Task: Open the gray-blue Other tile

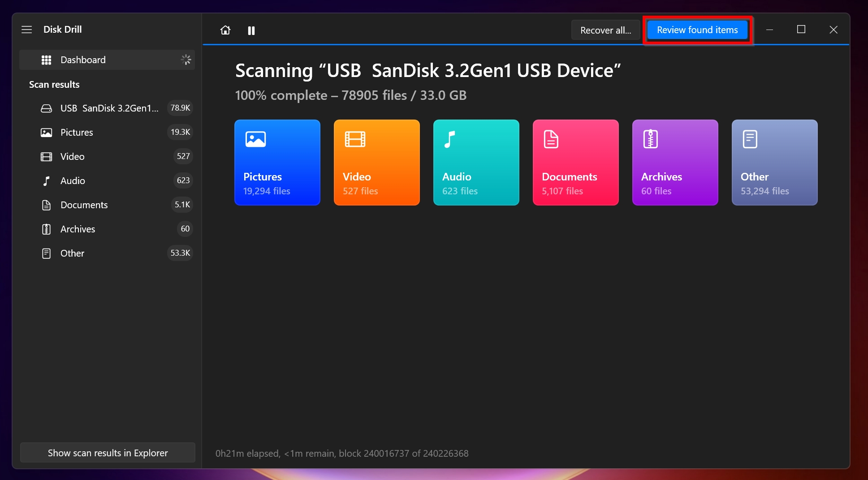Action: click(775, 163)
